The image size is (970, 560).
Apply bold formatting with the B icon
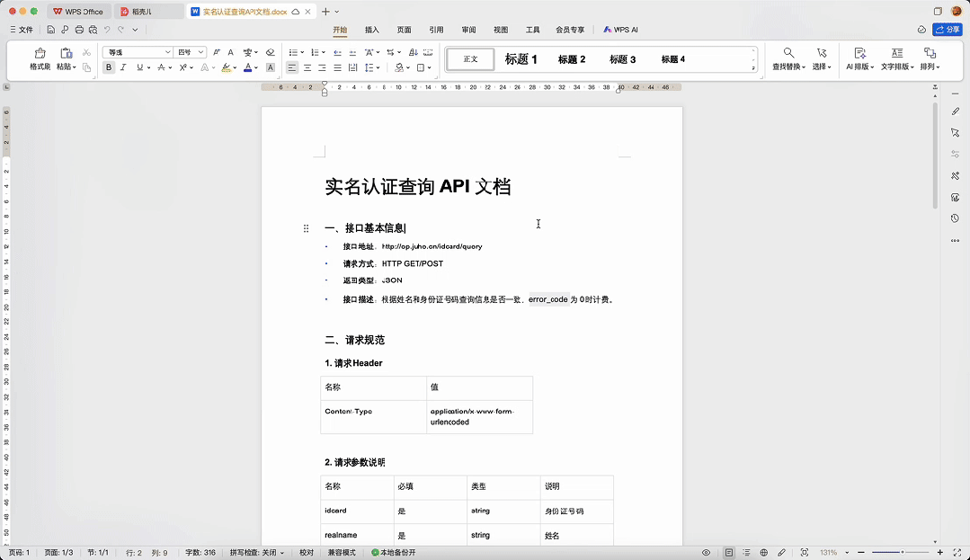(x=108, y=67)
